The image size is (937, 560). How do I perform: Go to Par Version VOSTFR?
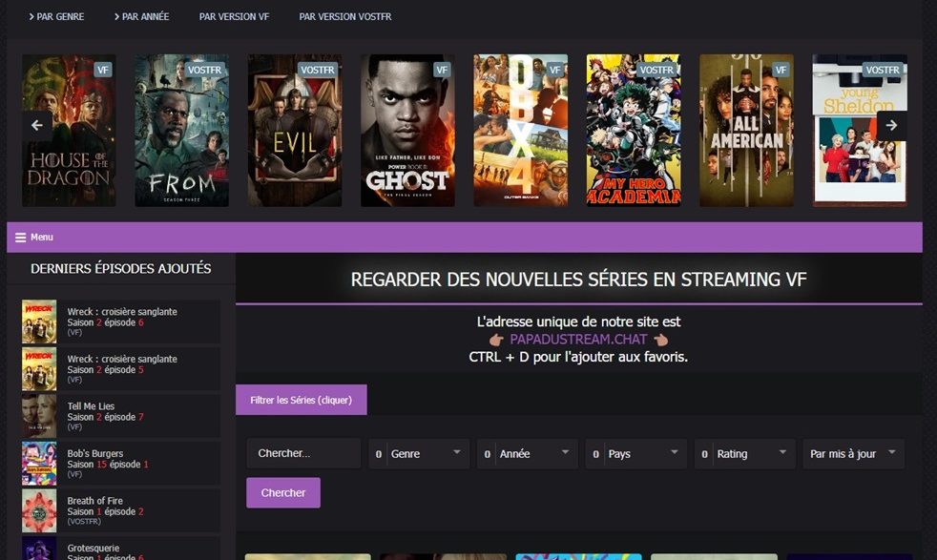(x=345, y=17)
